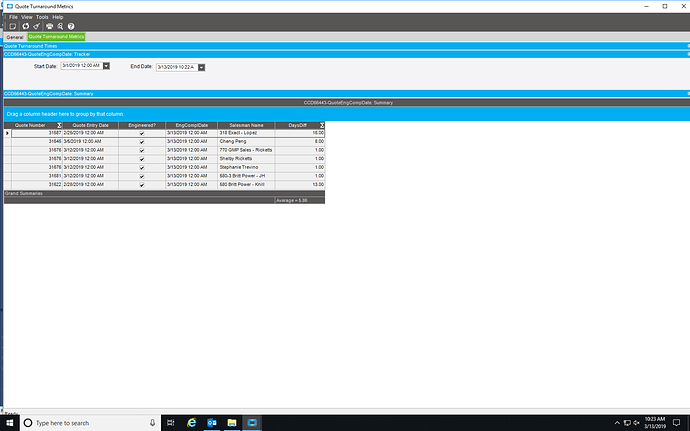
Task: Open the Start Date calendar dropdown
Action: coord(106,66)
